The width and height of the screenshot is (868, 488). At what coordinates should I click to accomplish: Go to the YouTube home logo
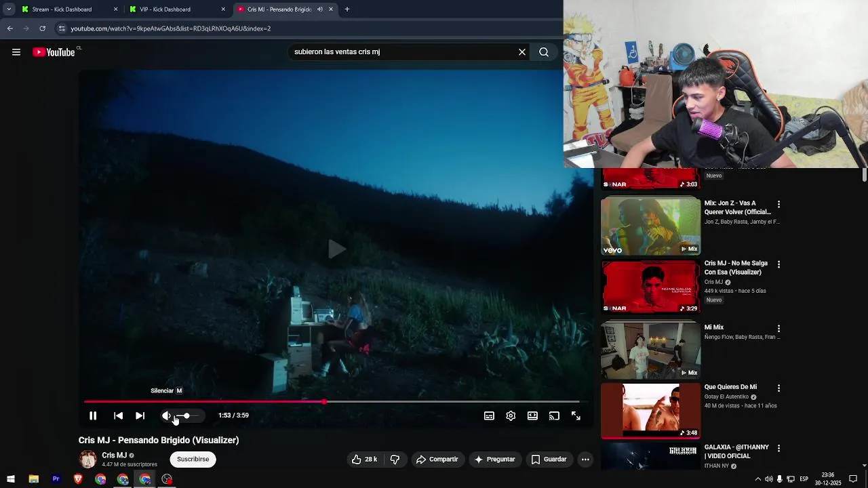(54, 52)
